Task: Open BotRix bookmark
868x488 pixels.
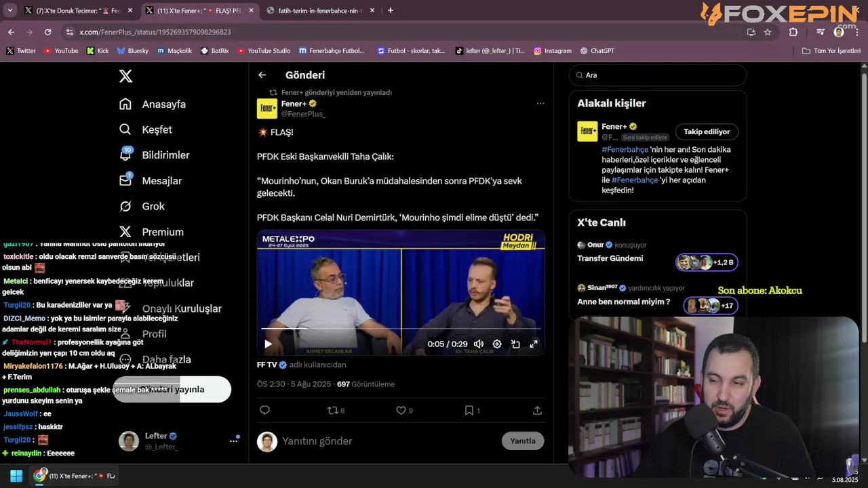Action: (215, 51)
